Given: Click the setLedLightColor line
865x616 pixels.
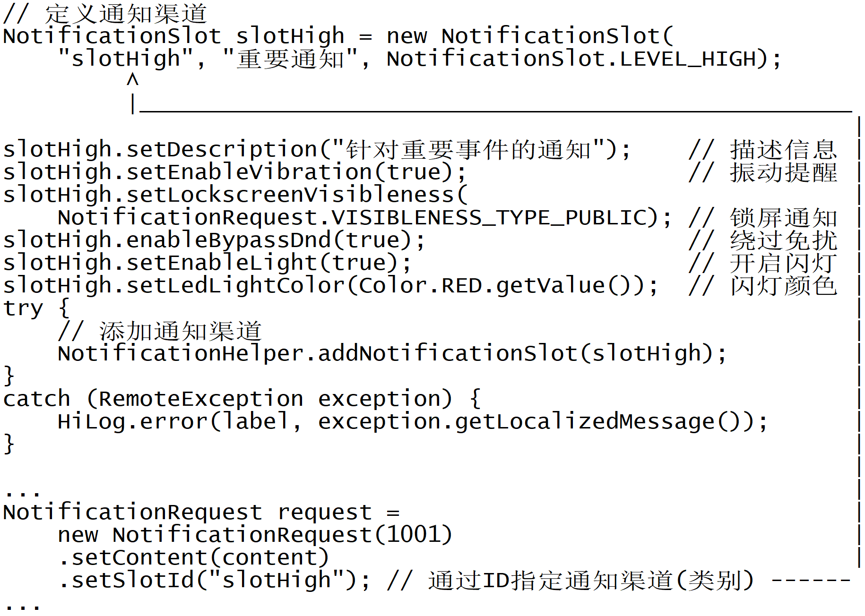Looking at the screenshot, I should click(x=330, y=286).
